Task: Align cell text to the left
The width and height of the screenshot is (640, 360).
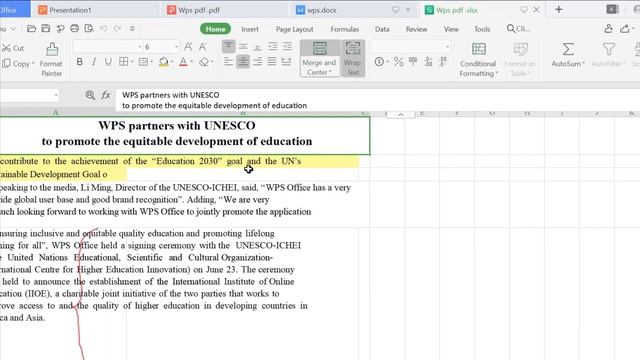Action: tap(229, 62)
